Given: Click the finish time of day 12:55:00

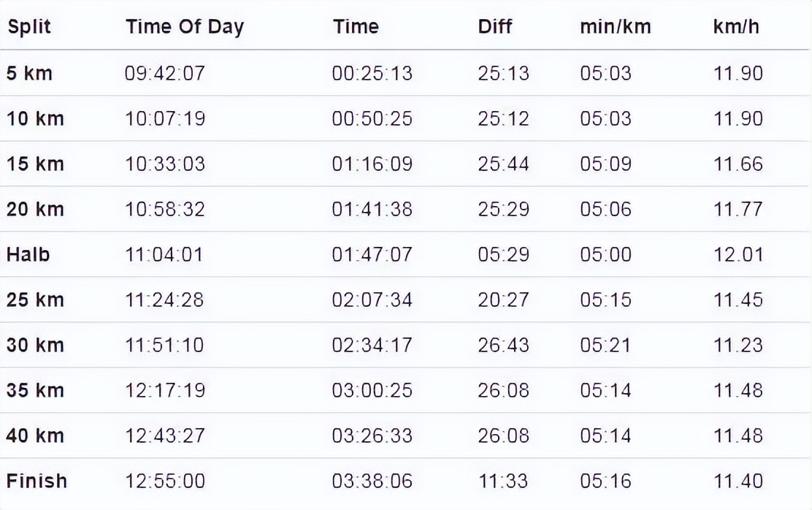Looking at the screenshot, I should pyautogui.click(x=165, y=481).
